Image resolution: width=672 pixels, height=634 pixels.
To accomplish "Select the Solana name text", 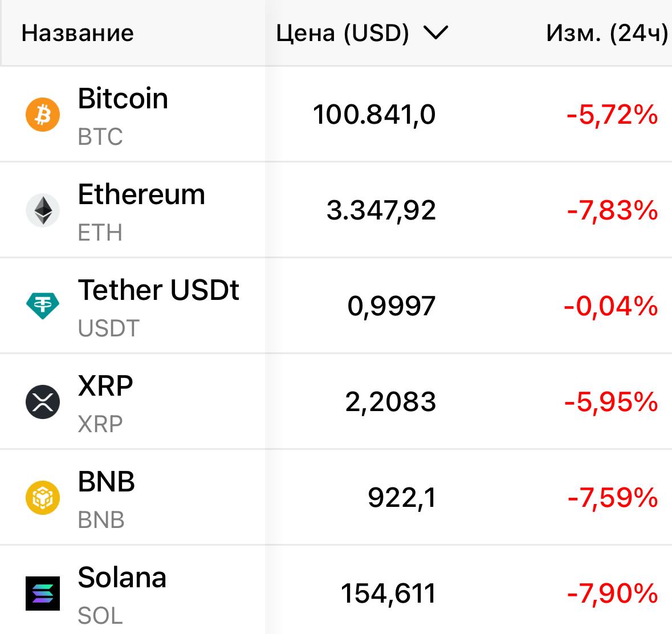I will 122,578.
